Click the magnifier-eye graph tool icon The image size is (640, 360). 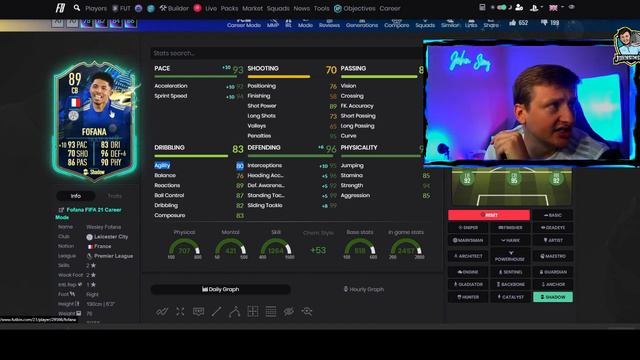(x=307, y=311)
